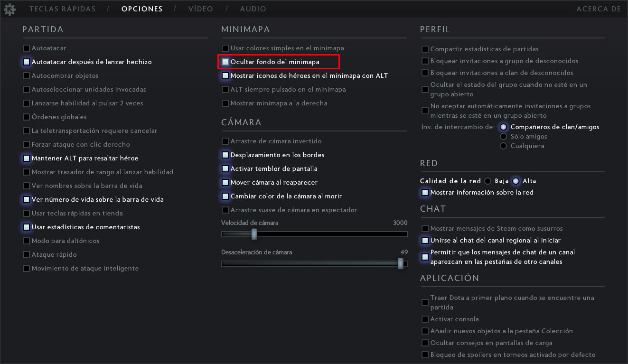Open the Vídeo tab
628x364 pixels.
(200, 9)
